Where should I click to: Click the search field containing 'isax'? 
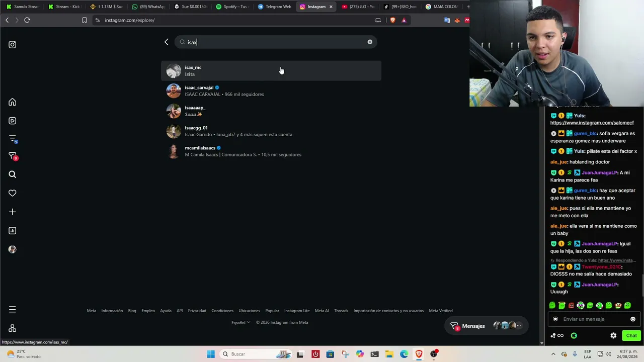(x=276, y=42)
